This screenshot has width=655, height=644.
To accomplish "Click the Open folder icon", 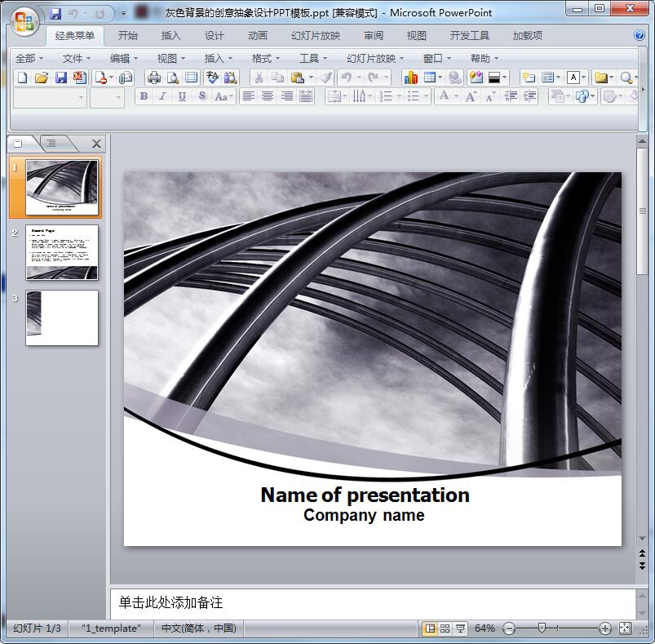I will tap(42, 78).
